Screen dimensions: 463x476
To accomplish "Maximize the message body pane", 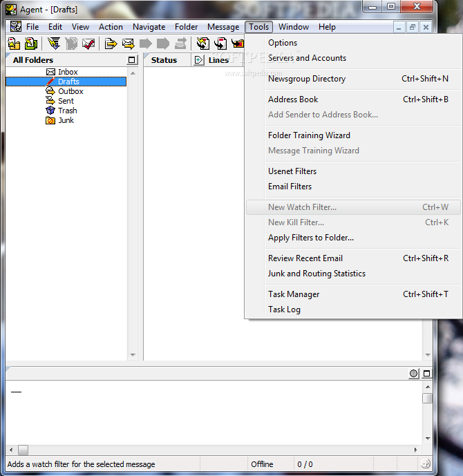I will pyautogui.click(x=426, y=373).
